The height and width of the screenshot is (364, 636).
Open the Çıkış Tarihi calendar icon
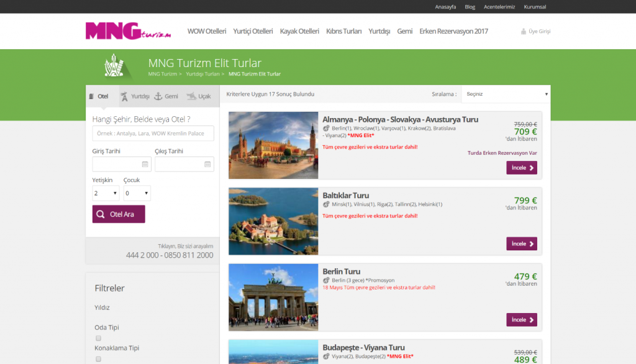pyautogui.click(x=207, y=165)
